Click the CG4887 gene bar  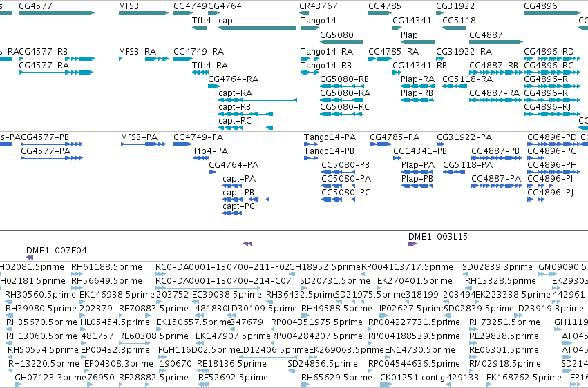coord(495,42)
